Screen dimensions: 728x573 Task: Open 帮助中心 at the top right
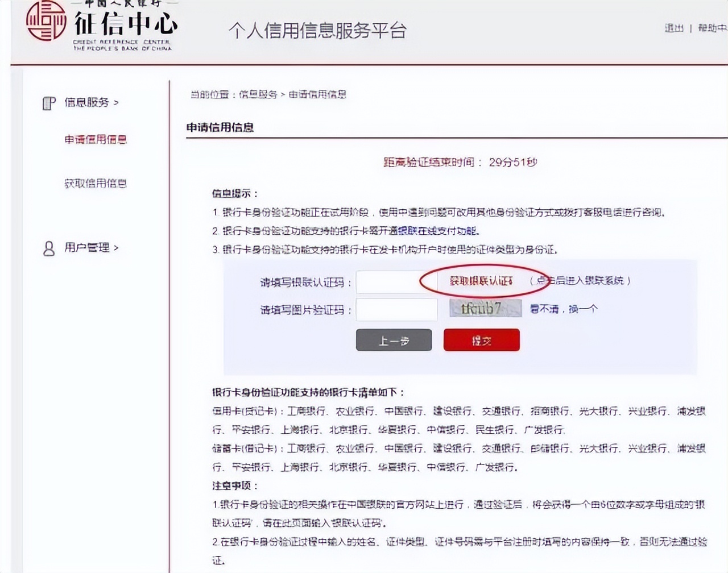(713, 28)
